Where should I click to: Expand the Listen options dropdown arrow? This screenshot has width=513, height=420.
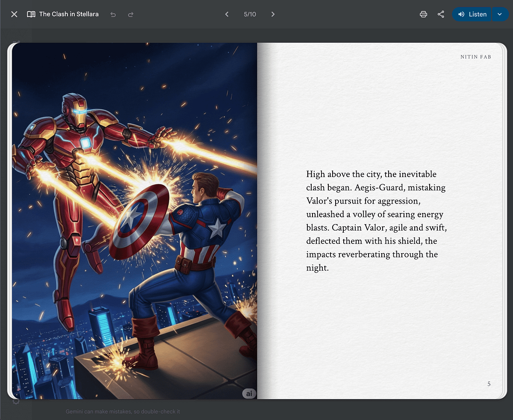coord(500,14)
